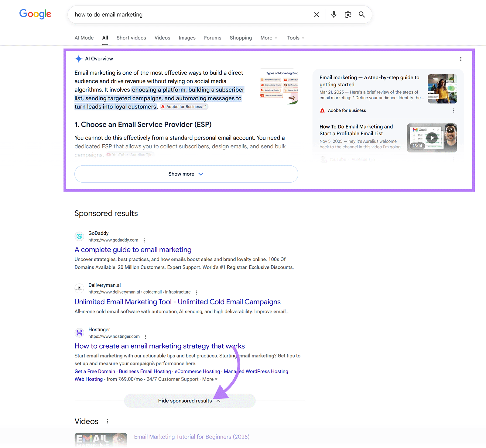This screenshot has height=448, width=486.
Task: Open the Shopping tab
Action: point(241,38)
